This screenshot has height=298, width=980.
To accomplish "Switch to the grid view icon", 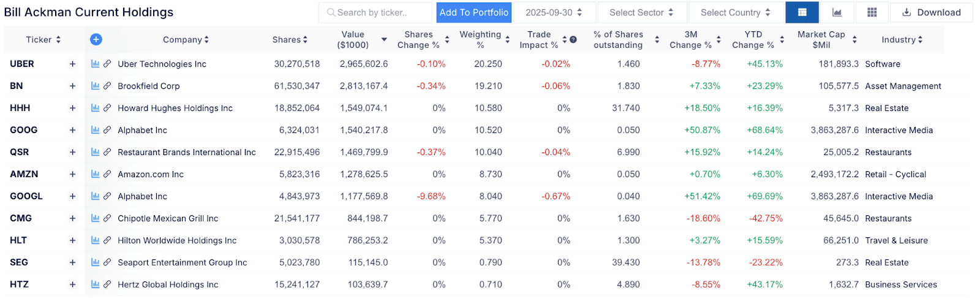I will point(872,12).
